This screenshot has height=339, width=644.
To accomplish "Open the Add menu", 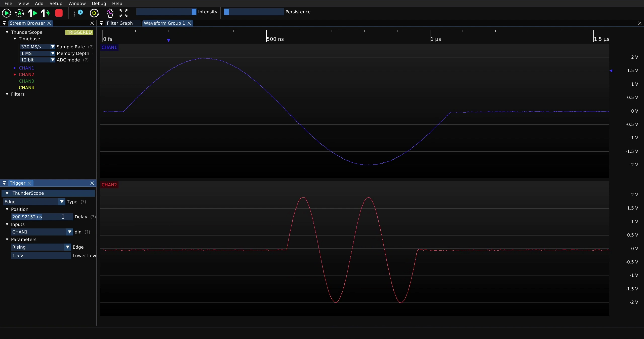I will 39,4.
